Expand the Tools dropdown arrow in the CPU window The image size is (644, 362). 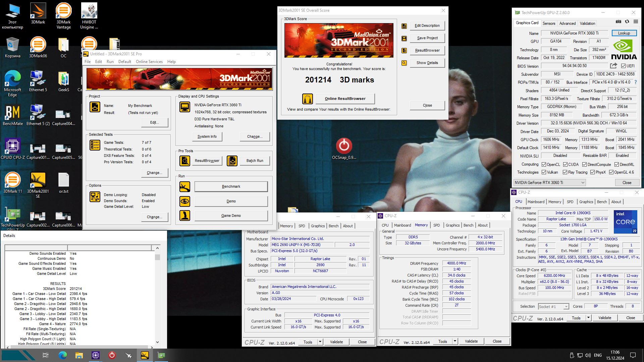point(588,318)
